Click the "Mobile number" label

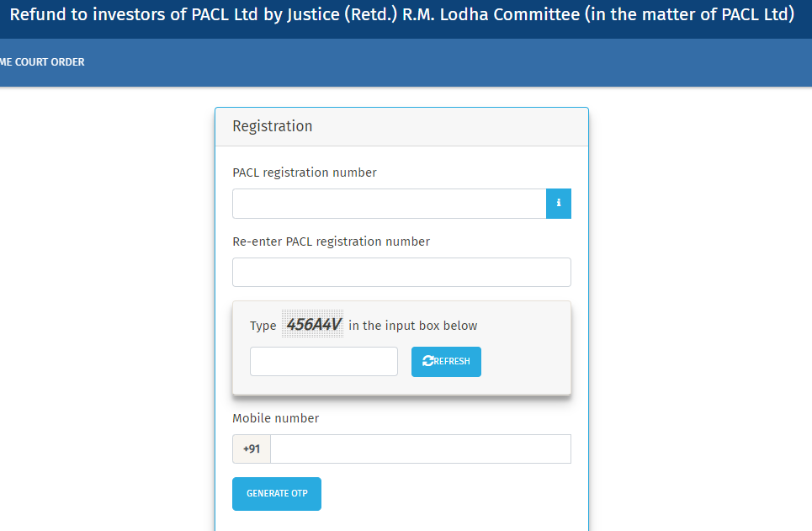point(276,418)
